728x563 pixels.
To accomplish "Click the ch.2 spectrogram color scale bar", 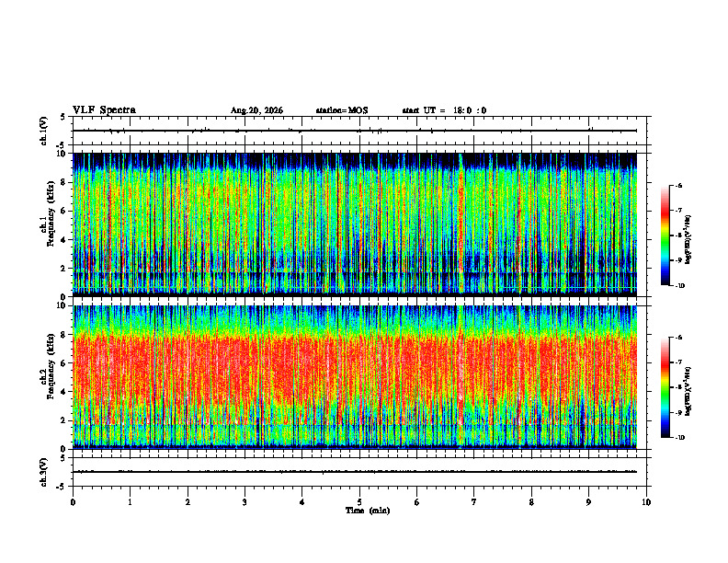I will 665,387.
